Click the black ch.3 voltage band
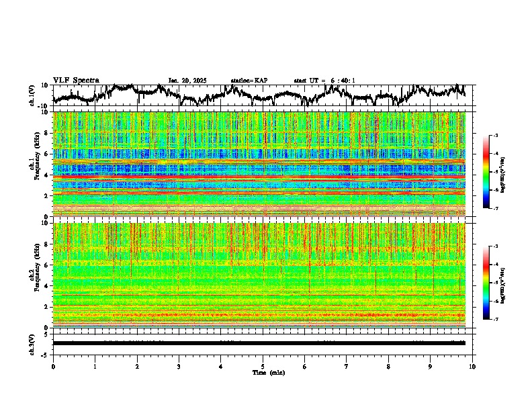Image resolution: width=532 pixels, height=411 pixels. click(x=259, y=343)
